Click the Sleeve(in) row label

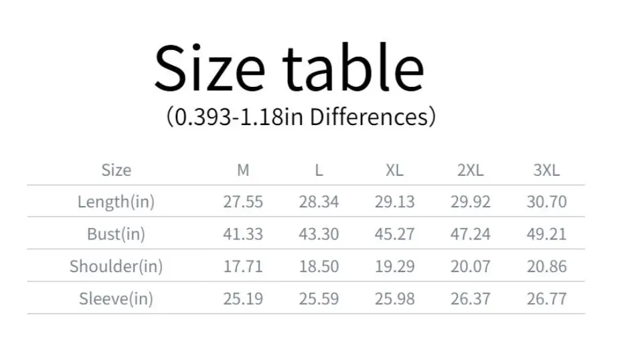(x=116, y=298)
